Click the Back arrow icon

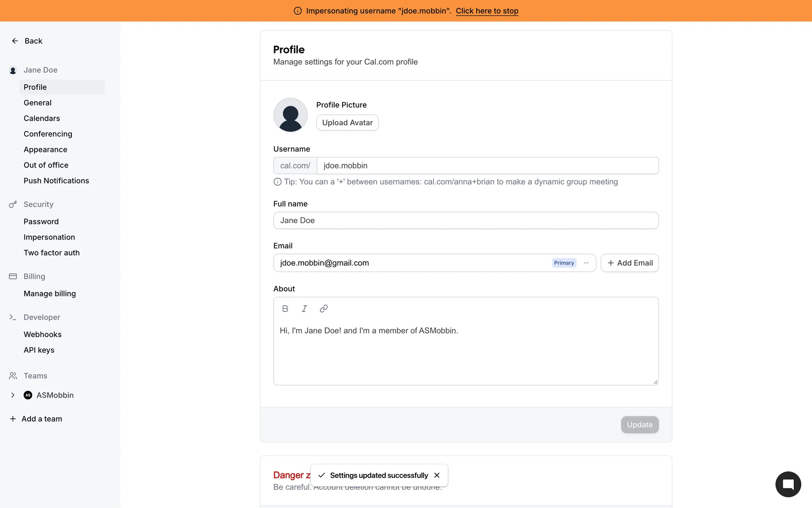[15, 41]
